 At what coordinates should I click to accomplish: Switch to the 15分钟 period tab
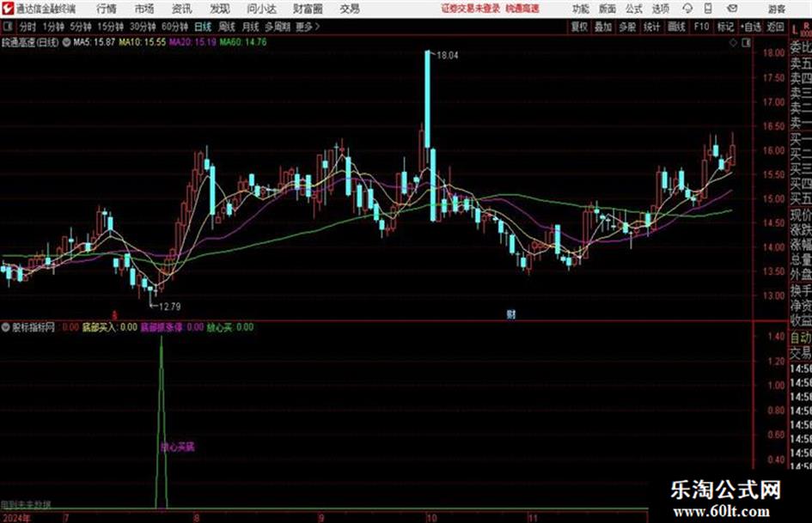tap(111, 27)
